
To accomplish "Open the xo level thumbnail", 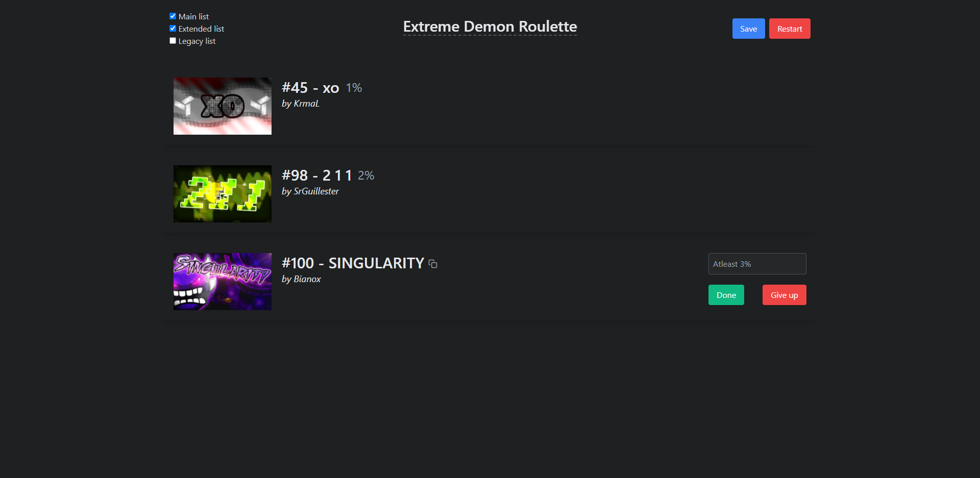I will click(x=223, y=106).
